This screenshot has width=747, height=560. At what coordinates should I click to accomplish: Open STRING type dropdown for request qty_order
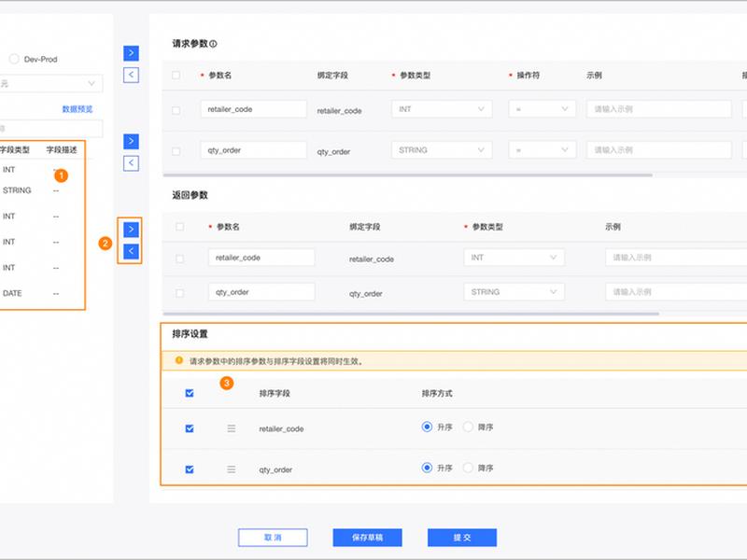click(442, 150)
